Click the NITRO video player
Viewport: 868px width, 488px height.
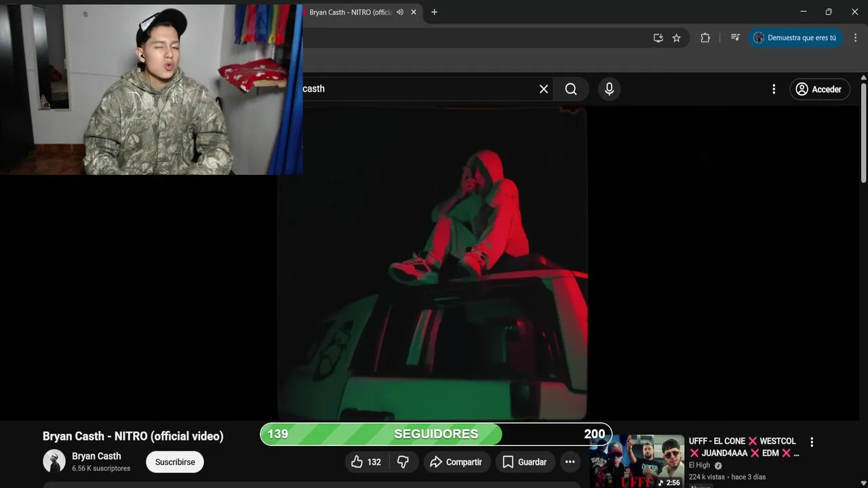click(x=432, y=263)
